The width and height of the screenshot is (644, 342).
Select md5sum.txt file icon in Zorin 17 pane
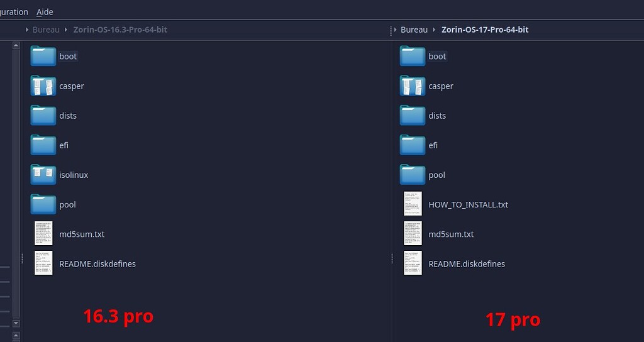coord(413,233)
